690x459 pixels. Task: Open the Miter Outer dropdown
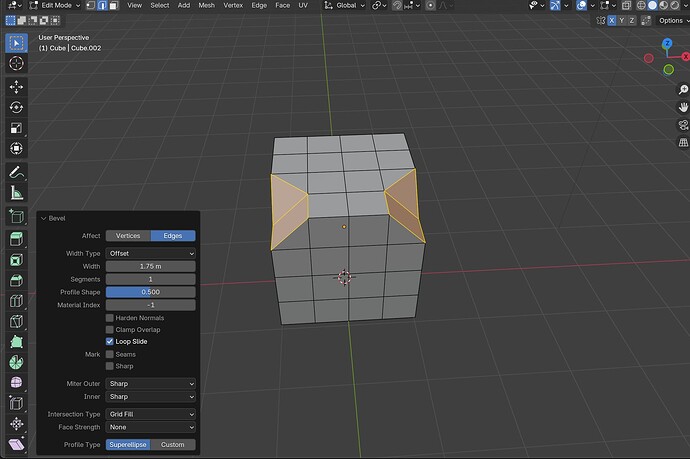point(150,384)
